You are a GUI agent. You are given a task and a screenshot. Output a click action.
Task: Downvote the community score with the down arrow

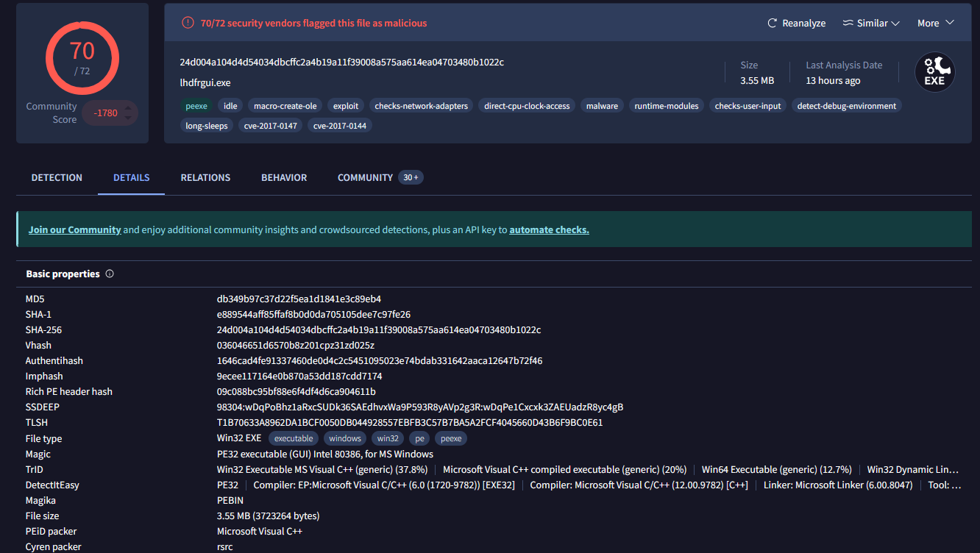128,118
